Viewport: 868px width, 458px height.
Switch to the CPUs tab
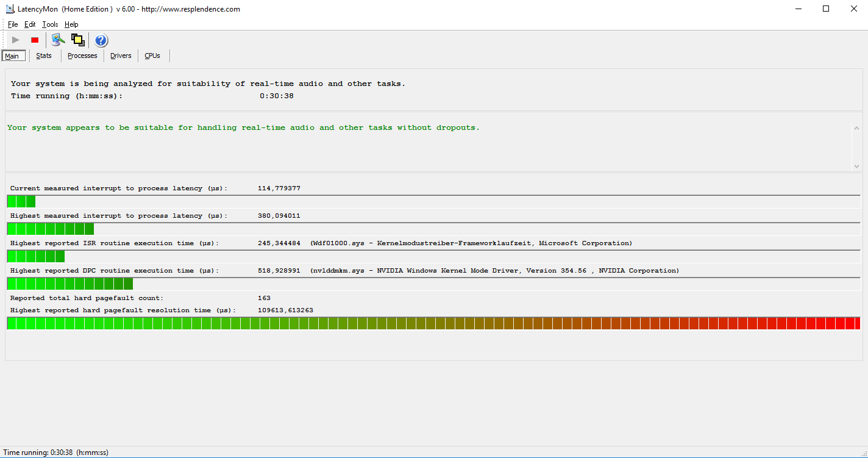point(152,55)
